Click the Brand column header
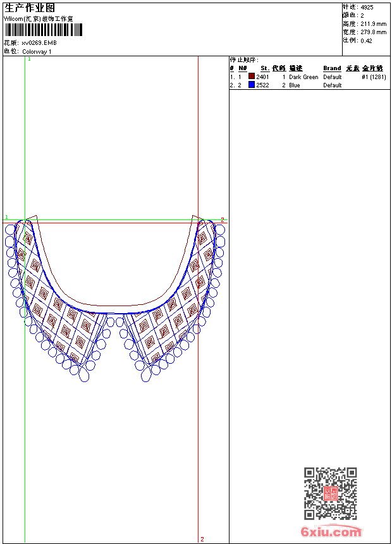This screenshot has width=392, height=544. tap(332, 68)
